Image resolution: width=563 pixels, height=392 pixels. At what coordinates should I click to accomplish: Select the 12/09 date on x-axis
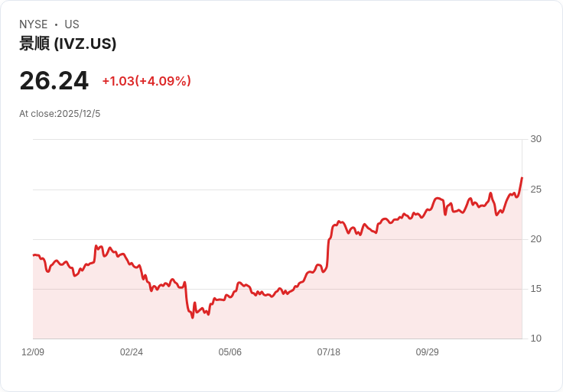pyautogui.click(x=33, y=352)
